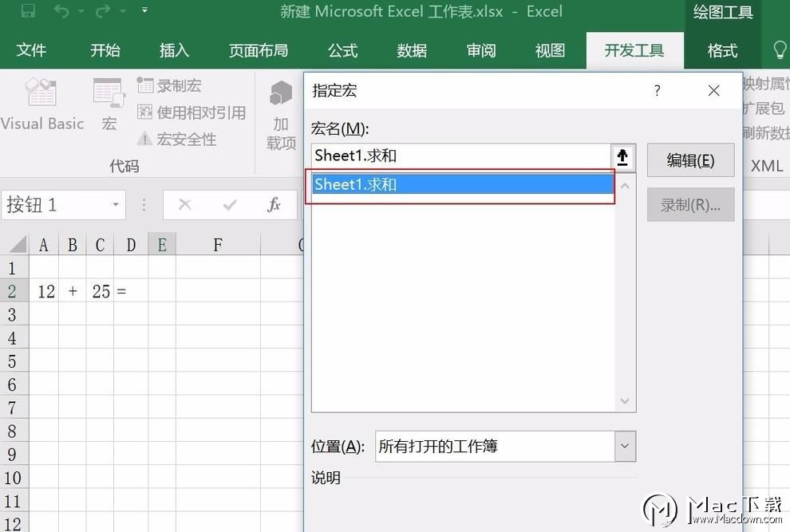Select column C header
This screenshot has height=532, width=790.
tap(101, 245)
